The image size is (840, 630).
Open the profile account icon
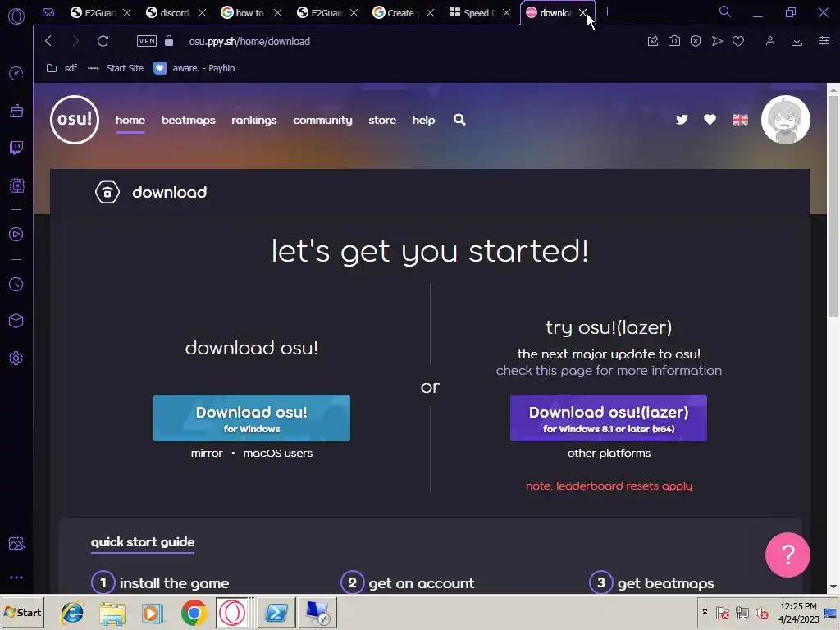pos(769,41)
